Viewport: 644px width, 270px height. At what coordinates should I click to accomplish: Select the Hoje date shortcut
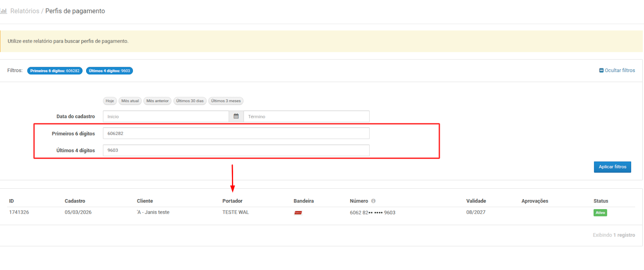click(110, 101)
